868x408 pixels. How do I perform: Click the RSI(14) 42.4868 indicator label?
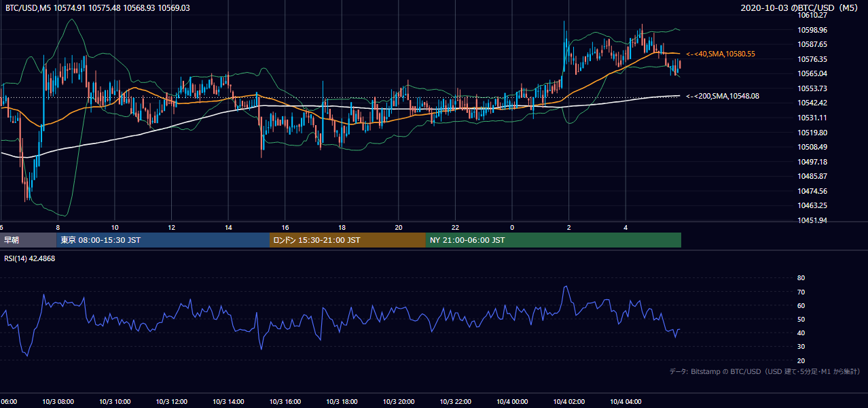pos(30,258)
